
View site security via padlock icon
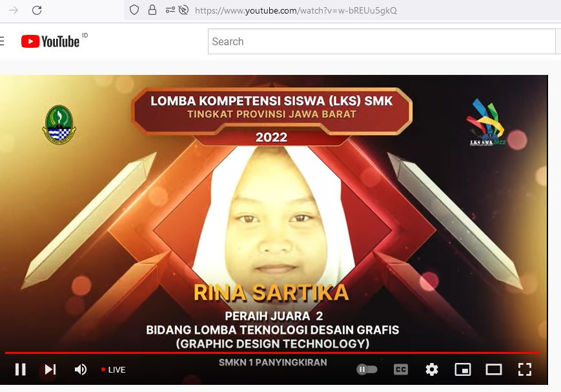coord(152,10)
